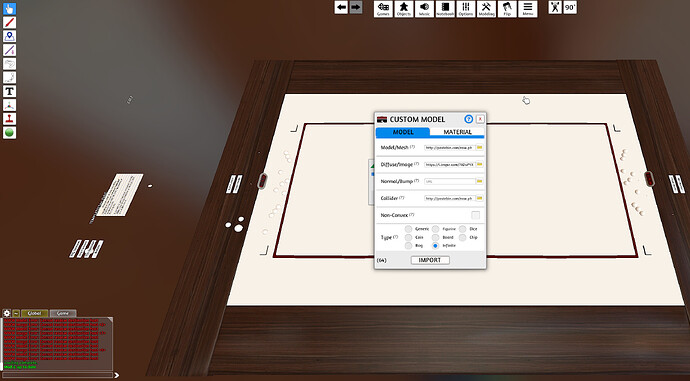
Task: Select the green color circle tool
Action: click(9, 132)
